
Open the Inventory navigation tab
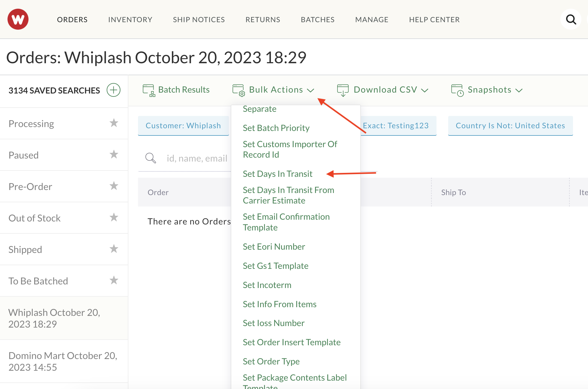pyautogui.click(x=130, y=19)
